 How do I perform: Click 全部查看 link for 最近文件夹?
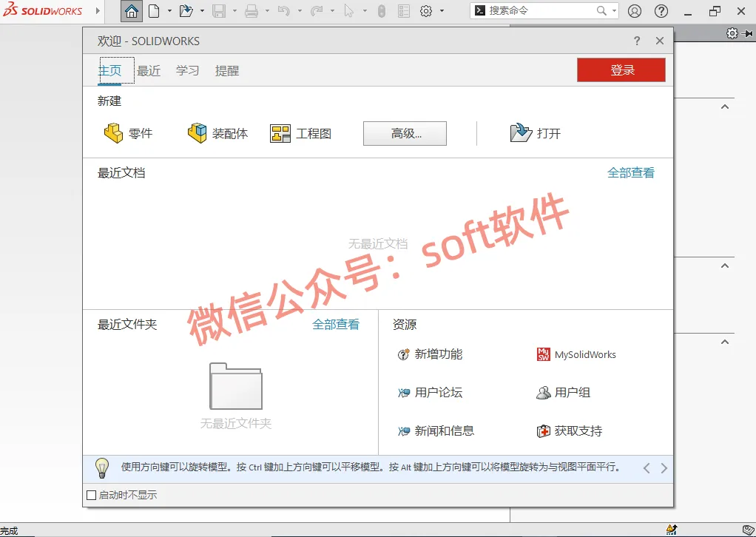coord(336,325)
